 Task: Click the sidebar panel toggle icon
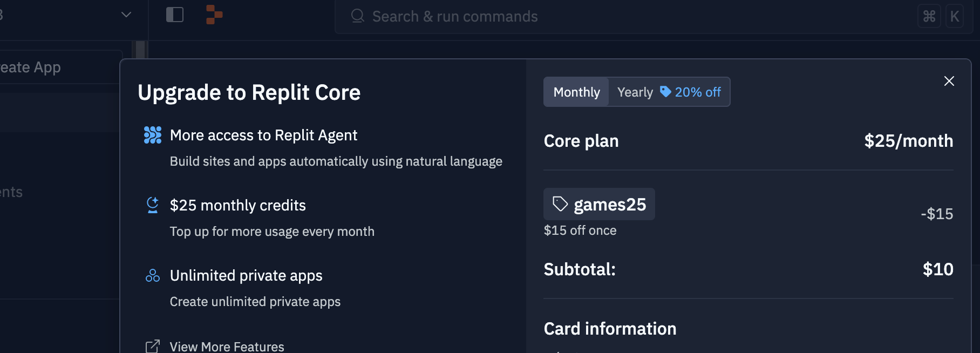point(174,15)
